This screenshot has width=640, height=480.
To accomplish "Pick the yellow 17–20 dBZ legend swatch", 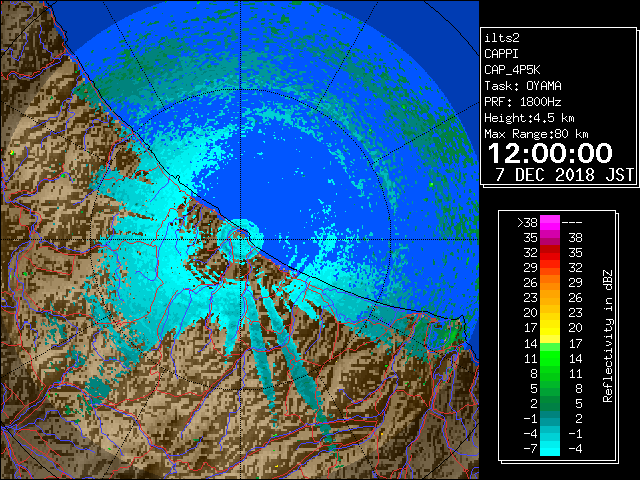I will tap(550, 328).
